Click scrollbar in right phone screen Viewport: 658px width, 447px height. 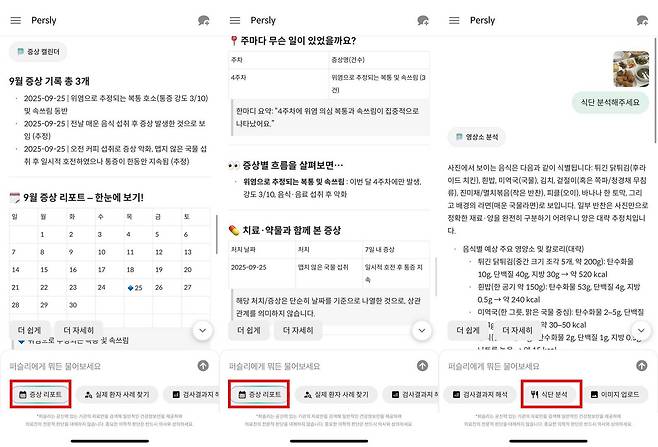[x=655, y=91]
